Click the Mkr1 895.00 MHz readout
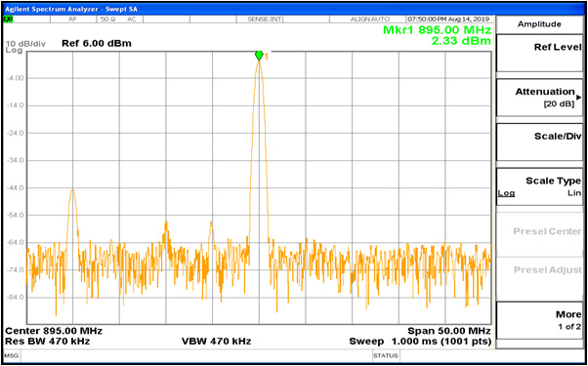 [x=437, y=30]
